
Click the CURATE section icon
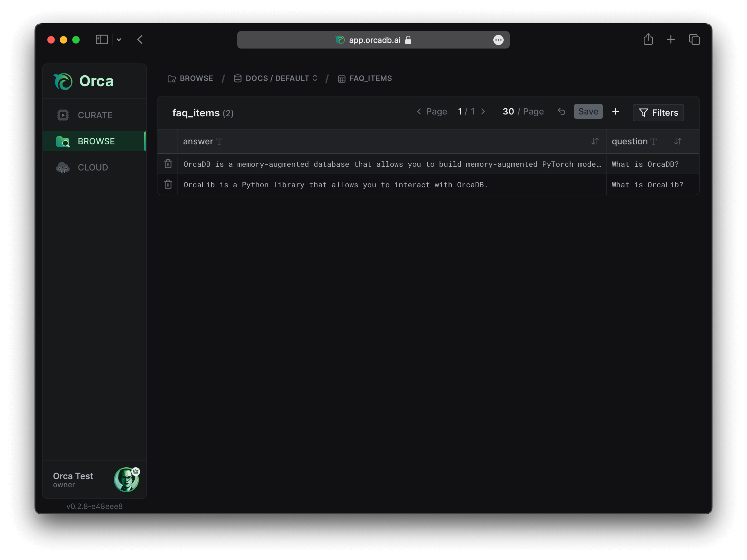point(63,115)
